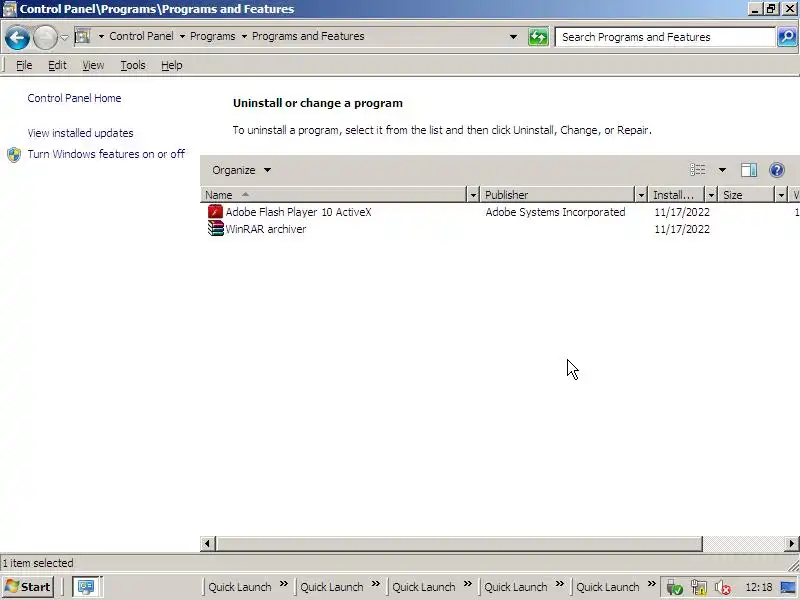Open Turn Windows features on or off

pyautogui.click(x=106, y=154)
